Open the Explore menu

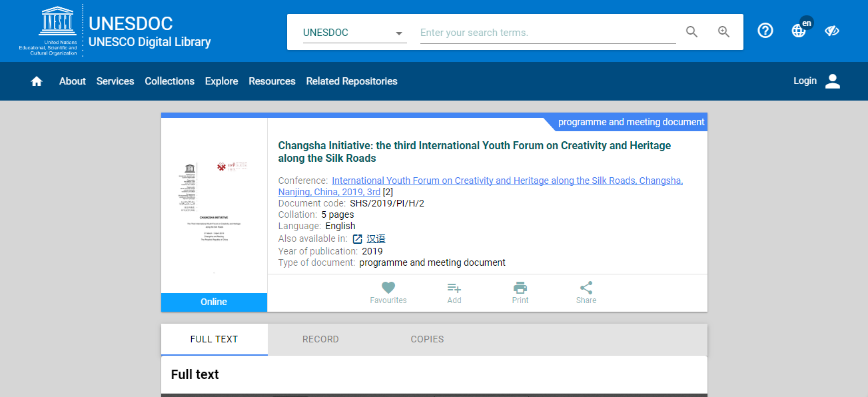(222, 81)
